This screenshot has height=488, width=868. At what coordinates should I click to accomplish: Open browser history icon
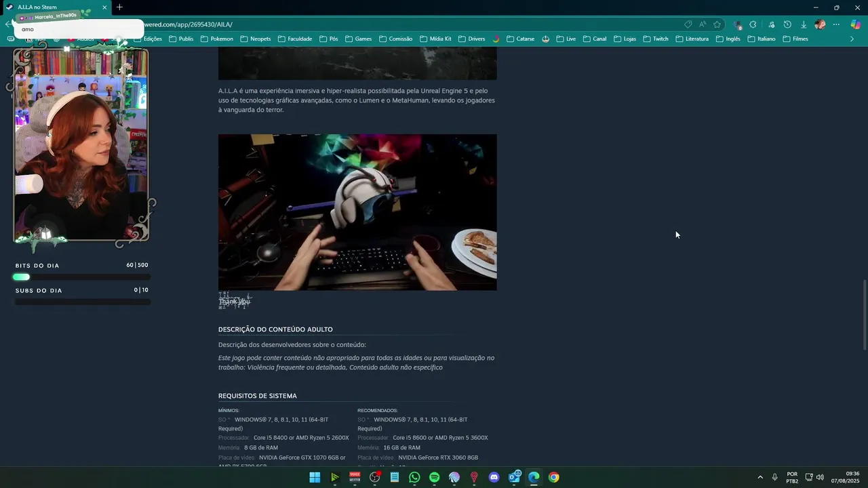point(787,24)
